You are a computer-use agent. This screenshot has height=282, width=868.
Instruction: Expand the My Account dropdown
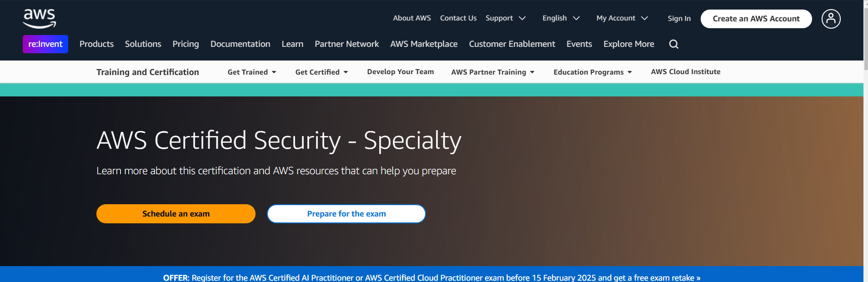622,18
